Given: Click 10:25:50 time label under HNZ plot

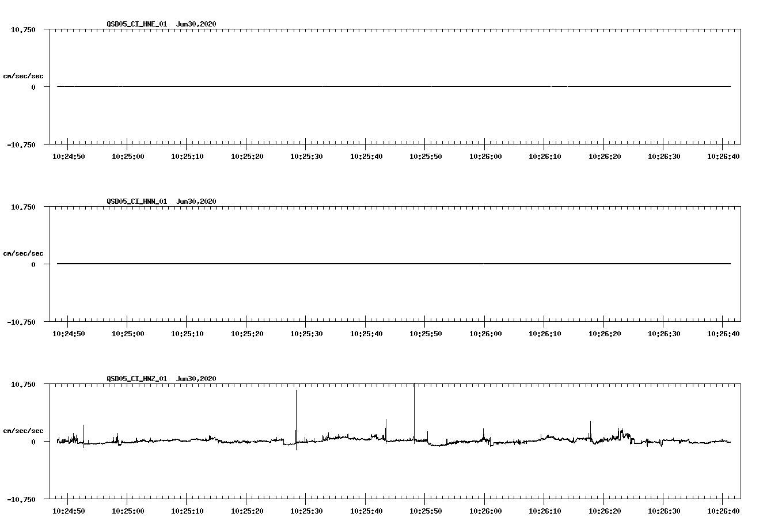Looking at the screenshot, I should tap(426, 511).
